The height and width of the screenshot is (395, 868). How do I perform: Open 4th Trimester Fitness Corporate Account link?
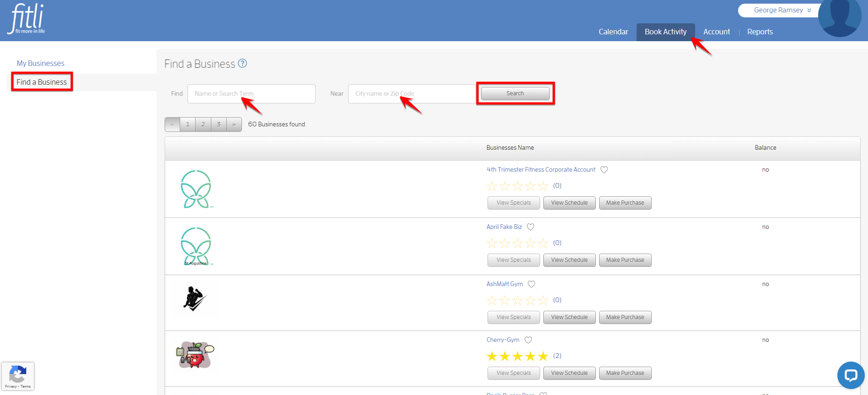[541, 169]
